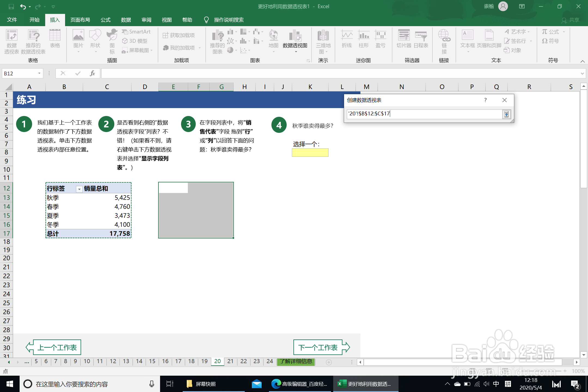The image size is (588, 392).
Task: Click the undo arrow in title bar
Action: point(23,7)
